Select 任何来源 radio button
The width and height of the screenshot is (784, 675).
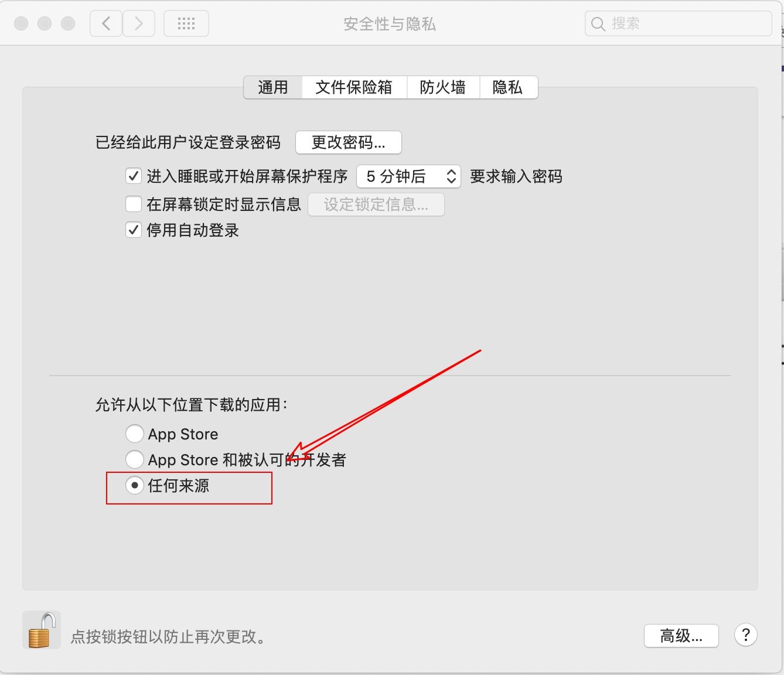[x=135, y=485]
